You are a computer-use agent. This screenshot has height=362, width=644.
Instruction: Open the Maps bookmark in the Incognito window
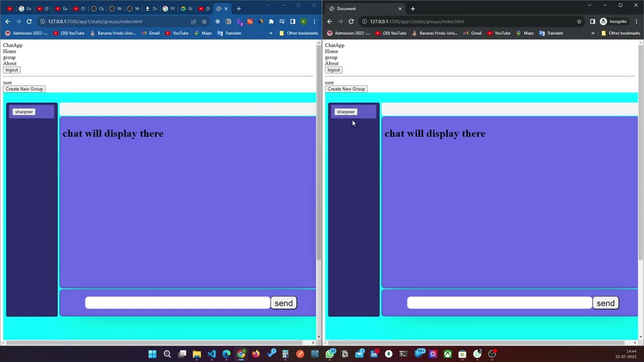pos(525,33)
